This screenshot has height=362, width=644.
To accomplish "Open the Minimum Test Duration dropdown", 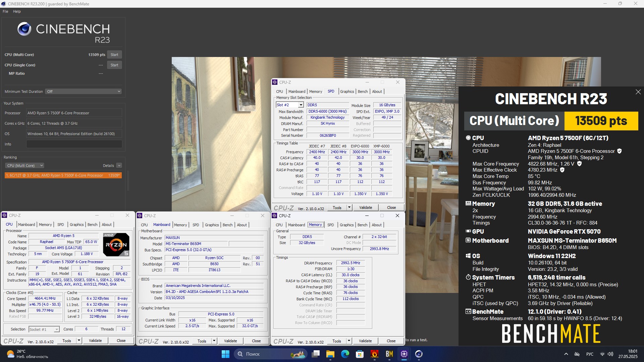I will 84,92.
